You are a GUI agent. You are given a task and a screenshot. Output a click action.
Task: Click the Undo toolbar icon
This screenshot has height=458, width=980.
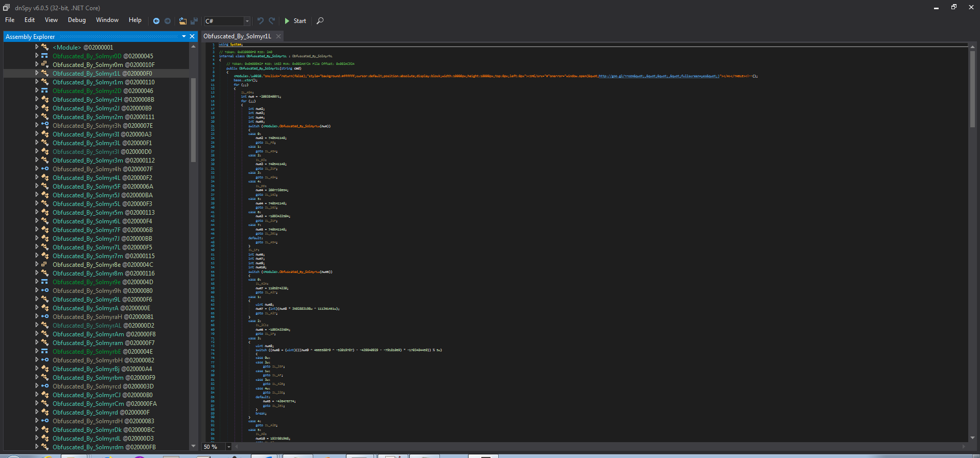point(261,21)
